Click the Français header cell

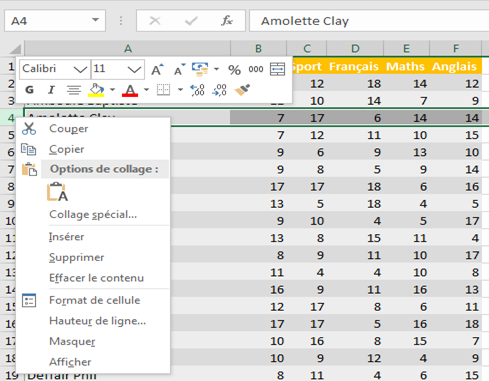pyautogui.click(x=355, y=66)
